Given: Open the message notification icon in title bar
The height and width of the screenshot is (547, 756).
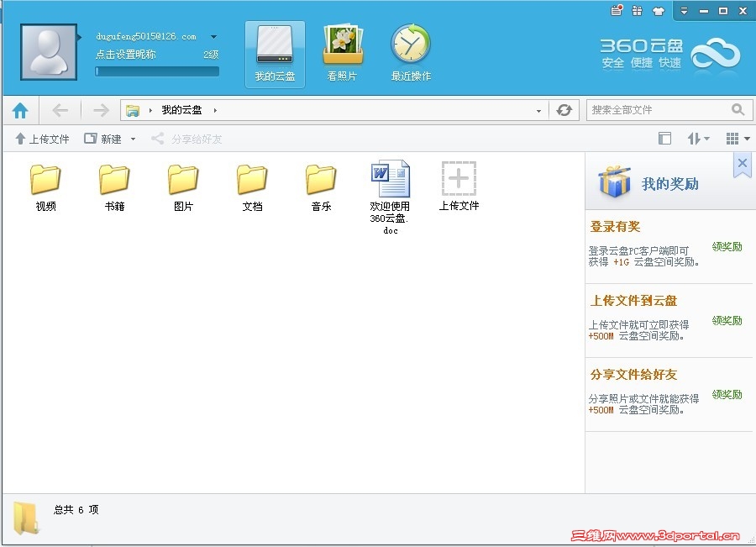Looking at the screenshot, I should pyautogui.click(x=617, y=10).
